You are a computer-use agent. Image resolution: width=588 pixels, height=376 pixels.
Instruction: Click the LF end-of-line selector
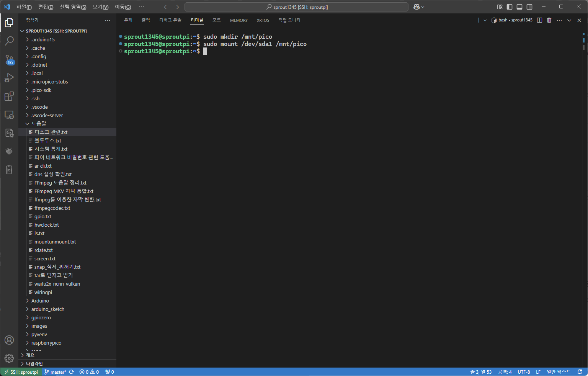538,372
